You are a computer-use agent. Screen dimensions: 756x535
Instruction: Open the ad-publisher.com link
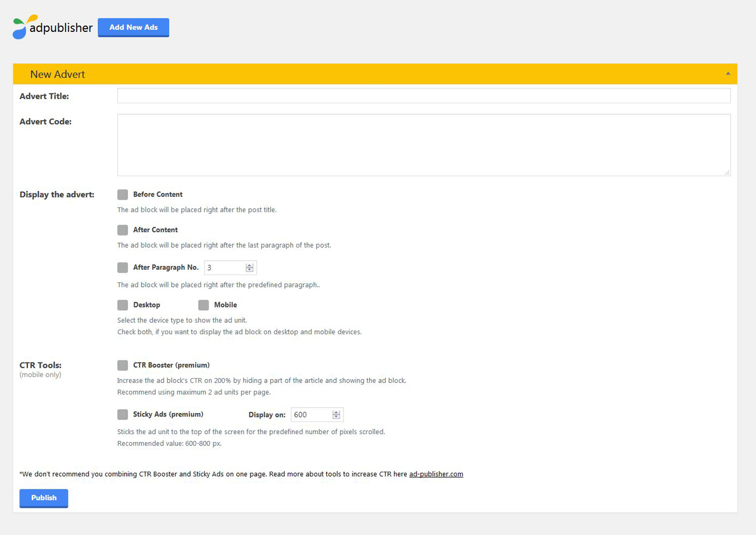436,474
